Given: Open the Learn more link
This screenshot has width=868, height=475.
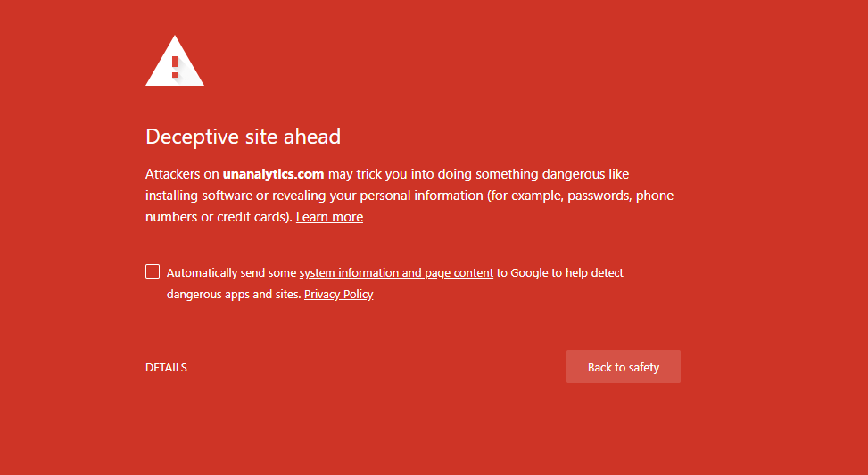Looking at the screenshot, I should [329, 217].
